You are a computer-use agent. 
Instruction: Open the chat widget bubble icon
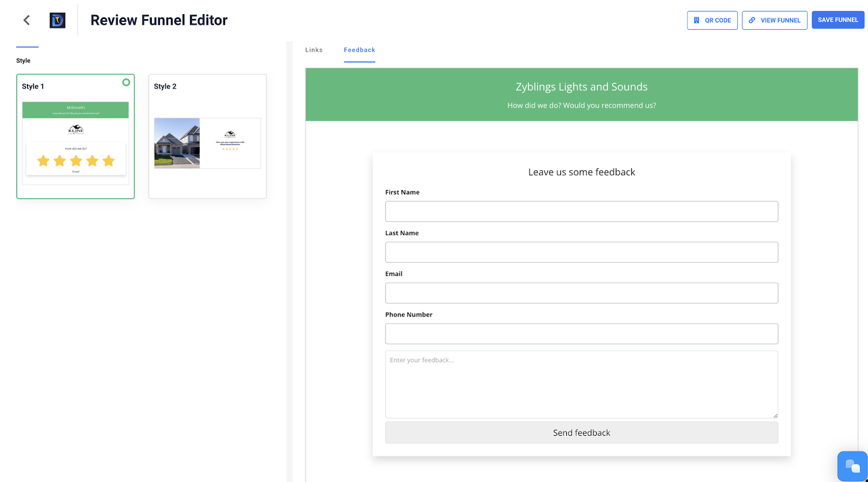click(x=852, y=466)
